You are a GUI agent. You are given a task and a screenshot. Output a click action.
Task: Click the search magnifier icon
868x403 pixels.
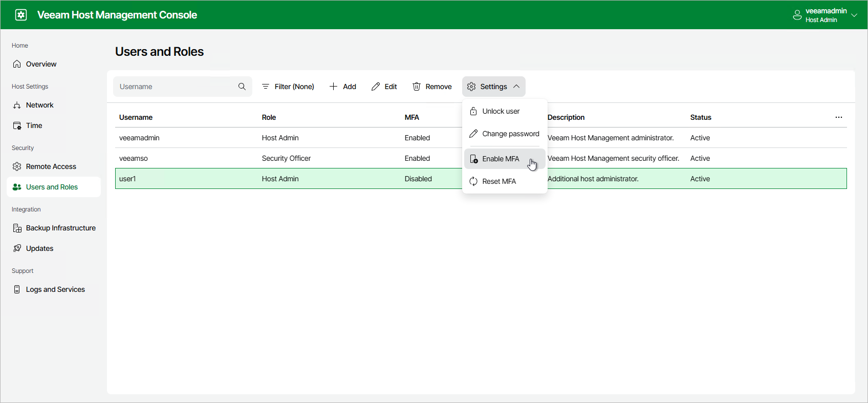pyautogui.click(x=242, y=87)
